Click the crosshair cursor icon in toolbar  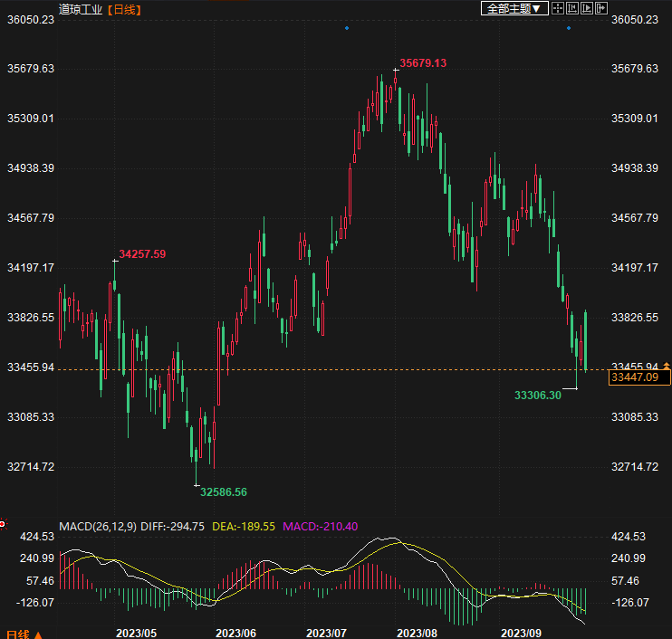558,9
